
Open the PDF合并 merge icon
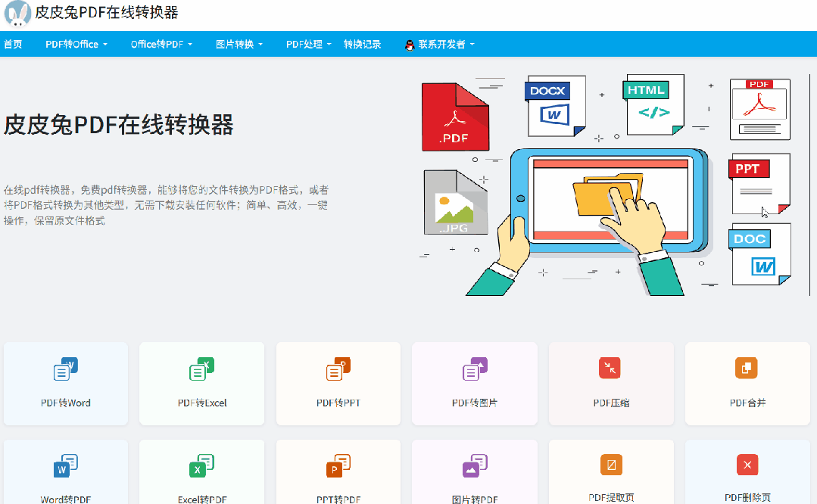747,369
